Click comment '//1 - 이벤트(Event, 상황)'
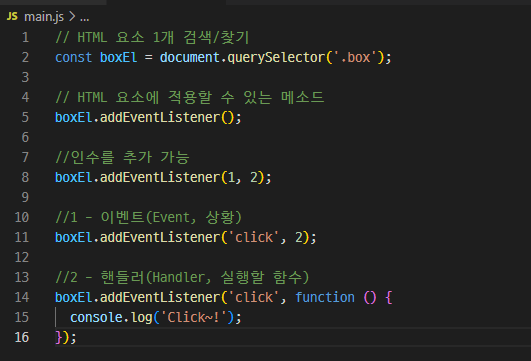Screen dimensions: 531x361 pyautogui.click(x=149, y=217)
